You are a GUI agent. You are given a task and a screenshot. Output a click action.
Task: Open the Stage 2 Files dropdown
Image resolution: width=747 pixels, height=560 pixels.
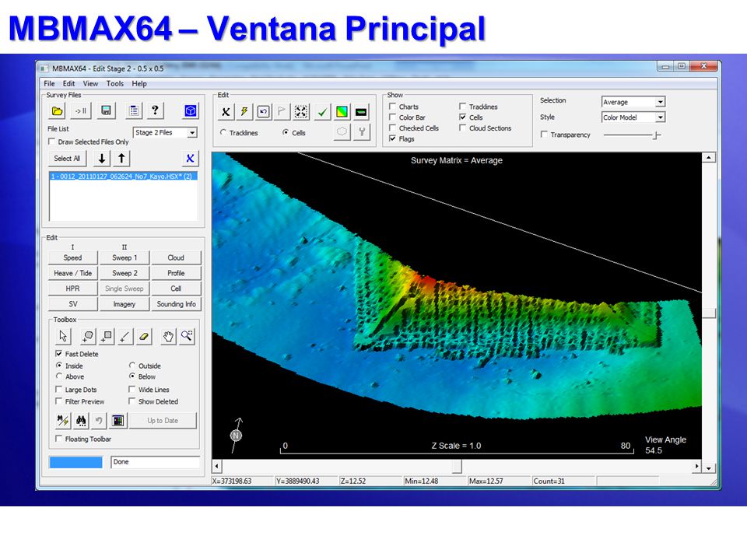coord(165,132)
